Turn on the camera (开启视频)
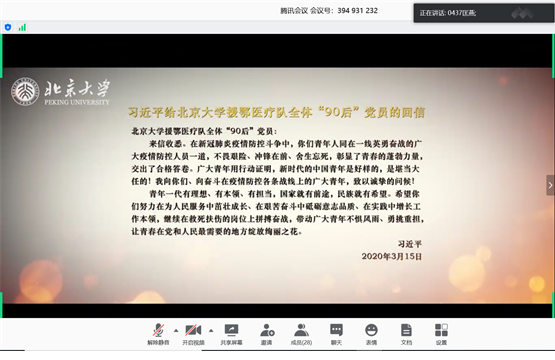Viewport: 555px width, 360px height. (193, 335)
